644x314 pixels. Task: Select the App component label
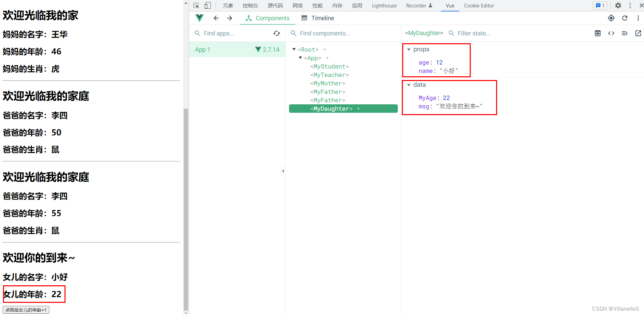point(313,58)
